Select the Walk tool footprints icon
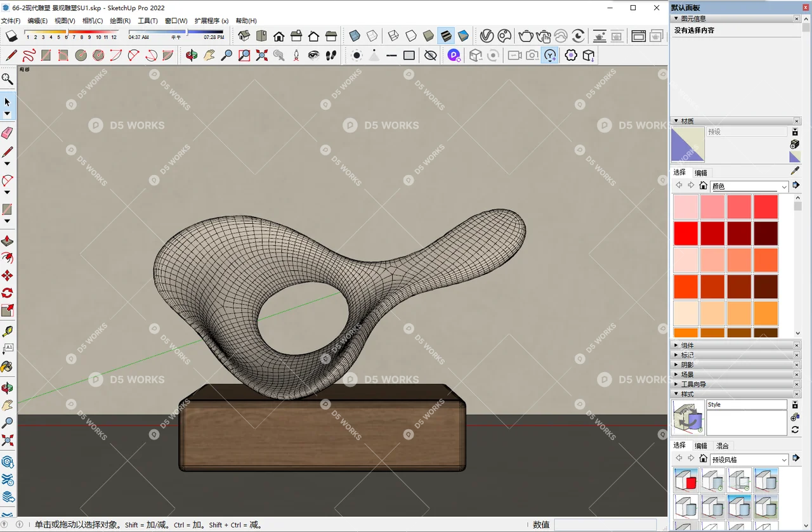This screenshot has height=532, width=812. click(331, 55)
